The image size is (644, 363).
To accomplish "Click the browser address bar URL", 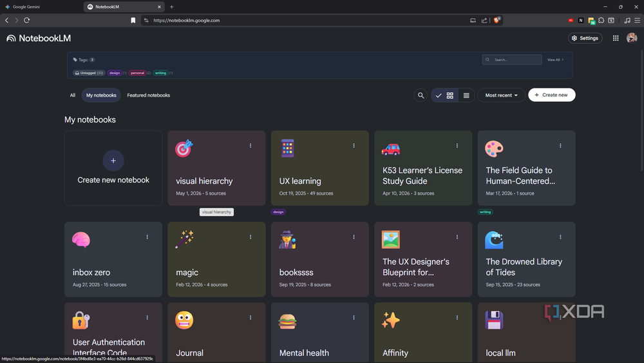I will 187,20.
